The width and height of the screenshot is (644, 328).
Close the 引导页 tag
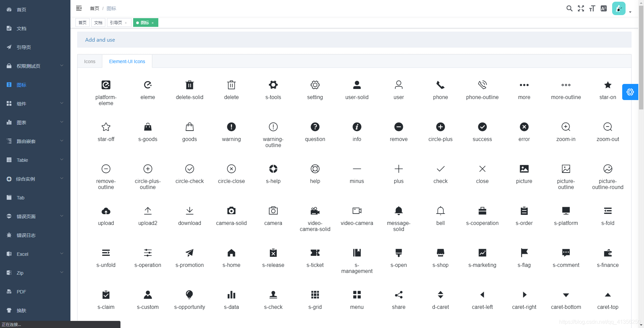click(126, 23)
